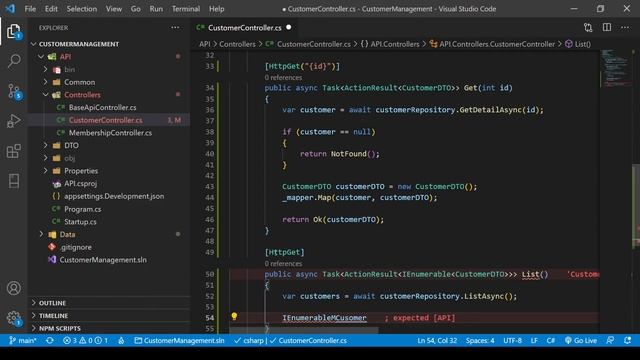The width and height of the screenshot is (640, 360).
Task: Click Controllers in the breadcrumb path
Action: click(237, 44)
